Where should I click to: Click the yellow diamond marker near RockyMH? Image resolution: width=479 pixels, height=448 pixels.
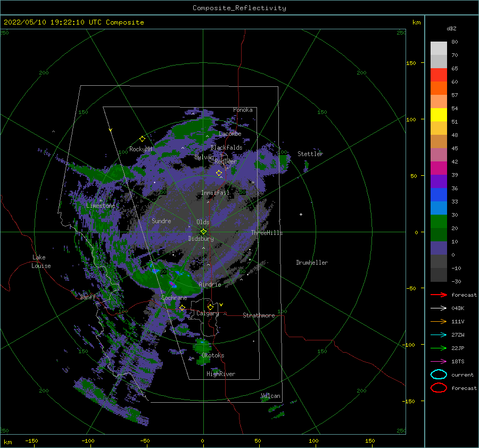[x=142, y=139]
